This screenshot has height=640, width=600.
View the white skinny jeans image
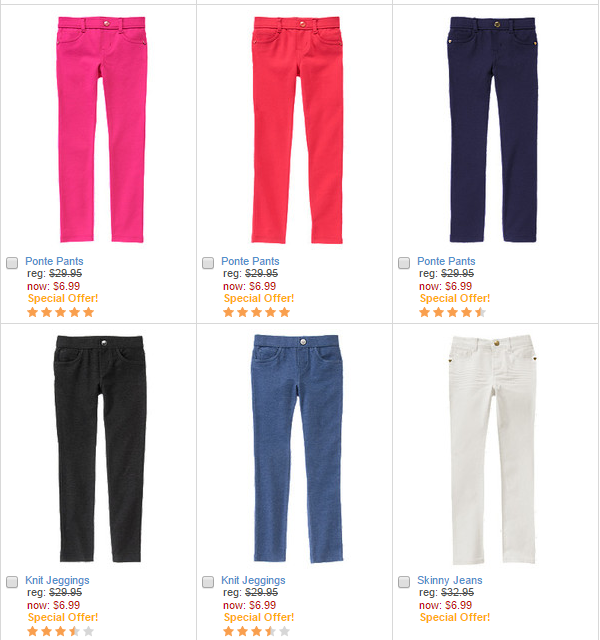click(493, 449)
